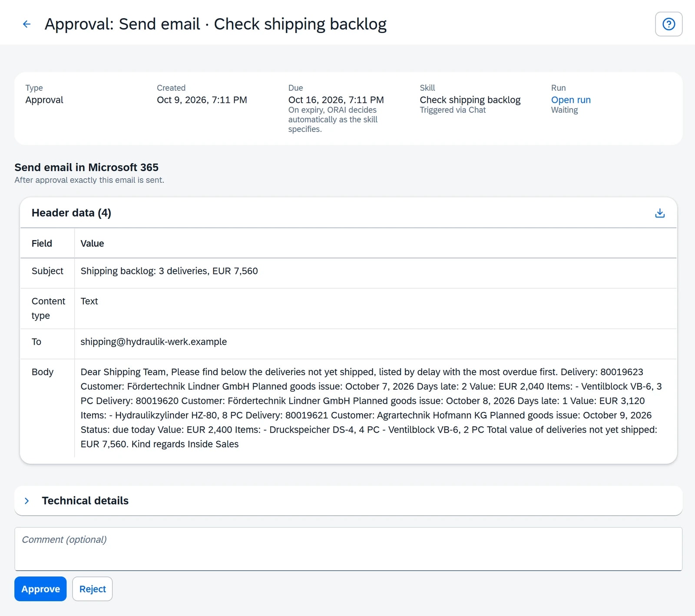Click the 'Send email in Microsoft 365' heading
The height and width of the screenshot is (616, 695).
coord(86,168)
